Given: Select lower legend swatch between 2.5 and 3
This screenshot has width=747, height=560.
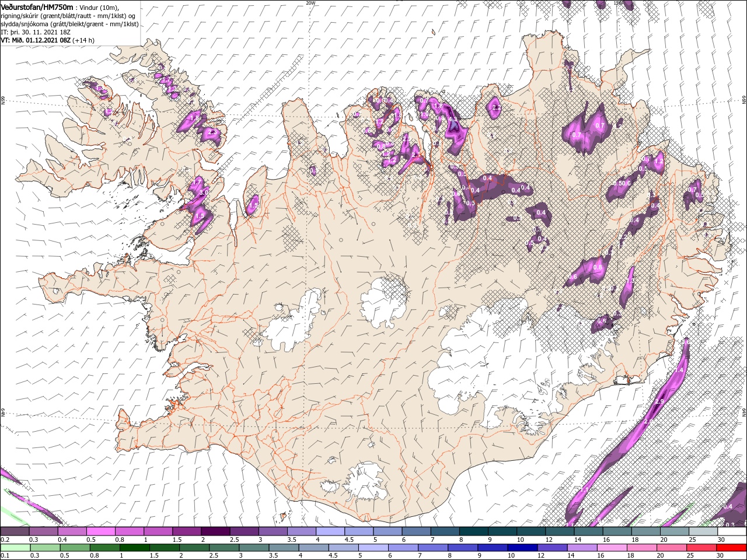Looking at the screenshot, I should click(x=225, y=548).
